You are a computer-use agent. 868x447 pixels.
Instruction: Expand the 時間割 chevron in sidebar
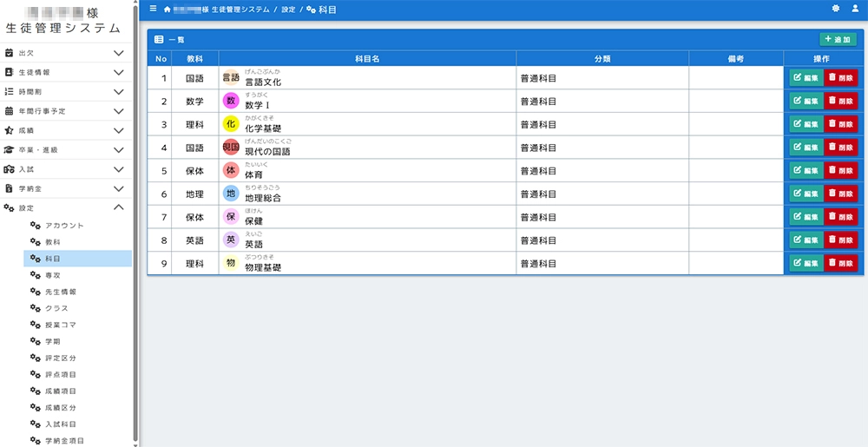pyautogui.click(x=119, y=91)
